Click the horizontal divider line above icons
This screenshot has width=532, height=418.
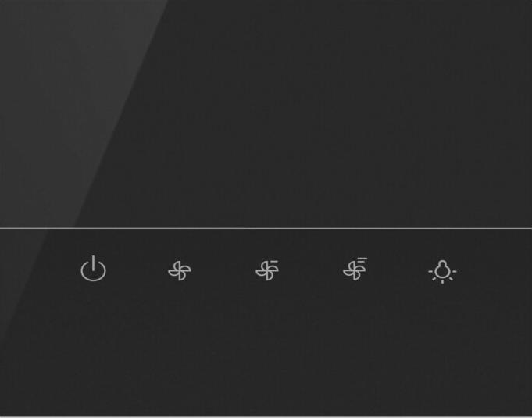coord(266,228)
